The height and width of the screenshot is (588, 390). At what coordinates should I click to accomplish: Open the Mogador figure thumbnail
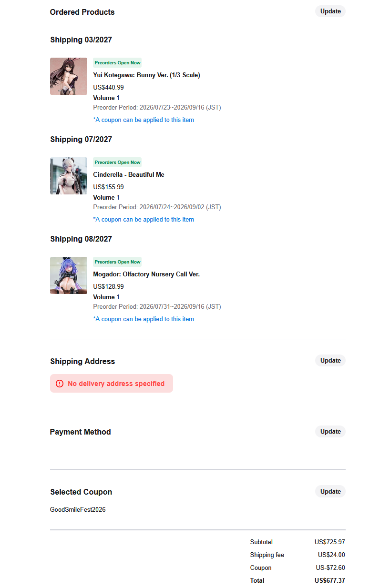(69, 275)
